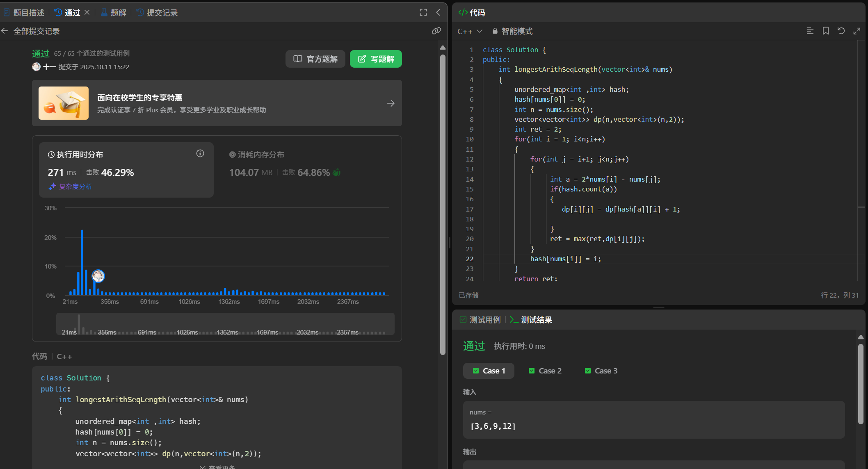The width and height of the screenshot is (868, 469).
Task: Click the runtime chart range slider
Action: coord(225,324)
